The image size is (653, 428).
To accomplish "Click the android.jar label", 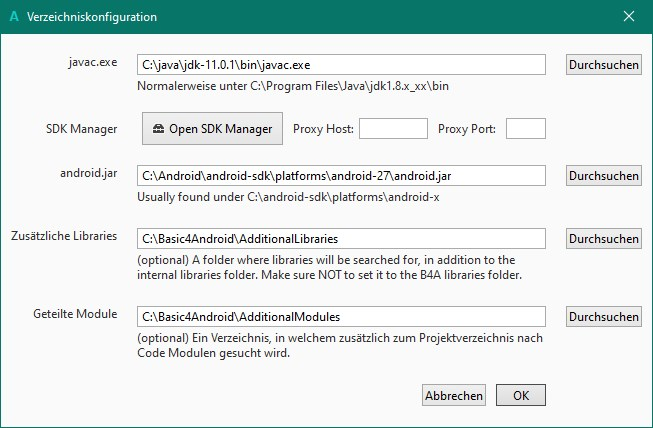I will [89, 172].
